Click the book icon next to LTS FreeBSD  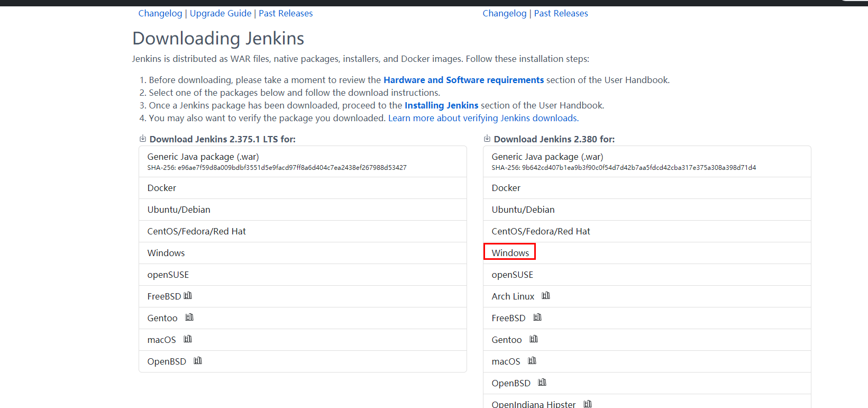tap(188, 296)
